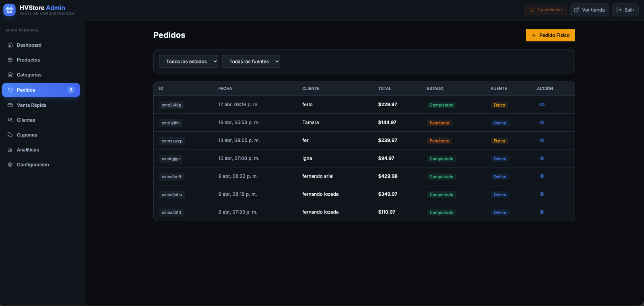Click the Categorías layers icon

tap(10, 75)
